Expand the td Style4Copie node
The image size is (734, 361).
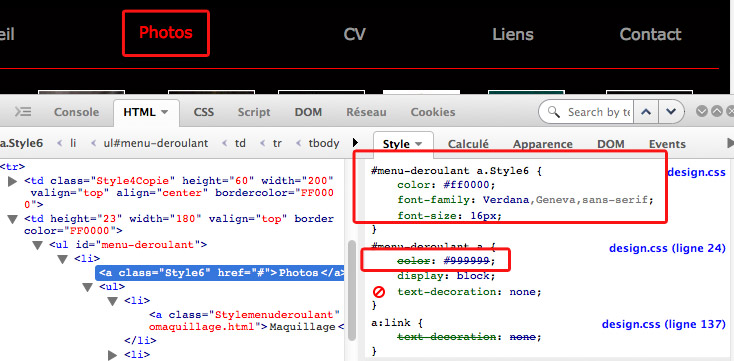(x=13, y=181)
